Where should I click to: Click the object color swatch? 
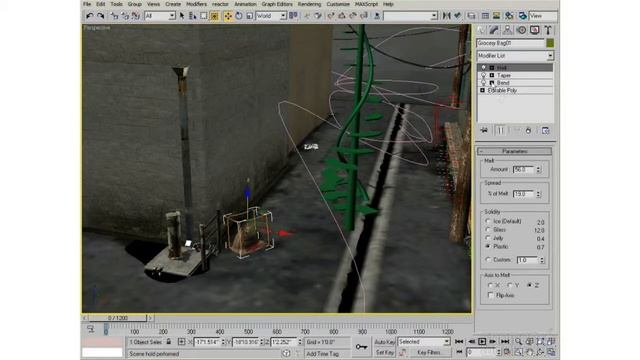(x=550, y=43)
